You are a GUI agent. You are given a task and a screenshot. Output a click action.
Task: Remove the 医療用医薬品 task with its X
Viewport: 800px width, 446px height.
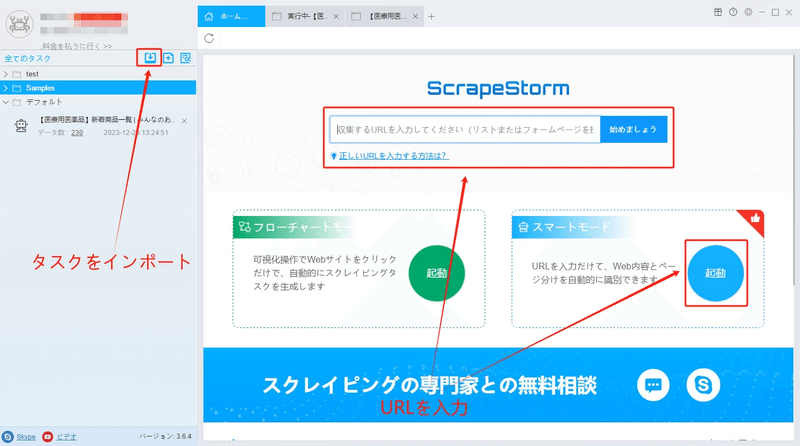184,121
